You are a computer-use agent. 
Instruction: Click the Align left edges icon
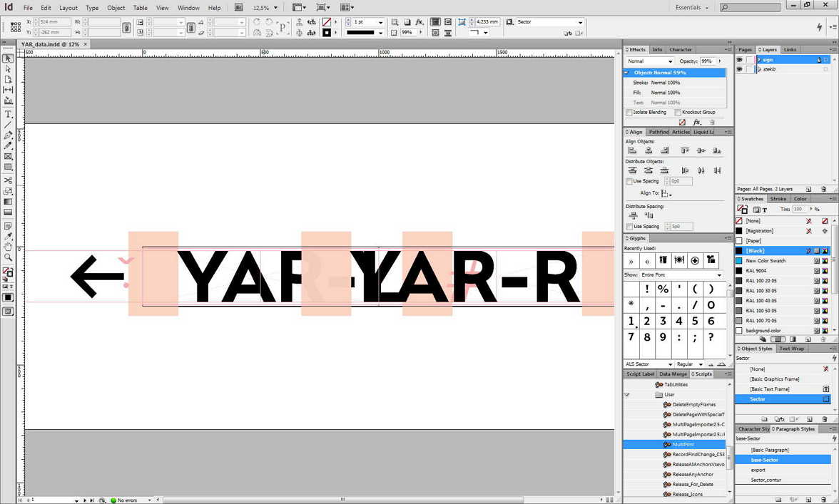632,150
